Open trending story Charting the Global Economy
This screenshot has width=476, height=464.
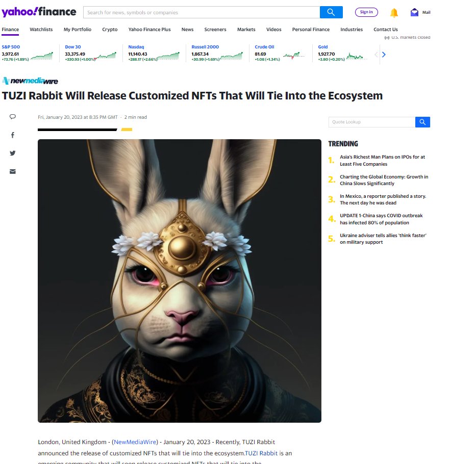384,180
